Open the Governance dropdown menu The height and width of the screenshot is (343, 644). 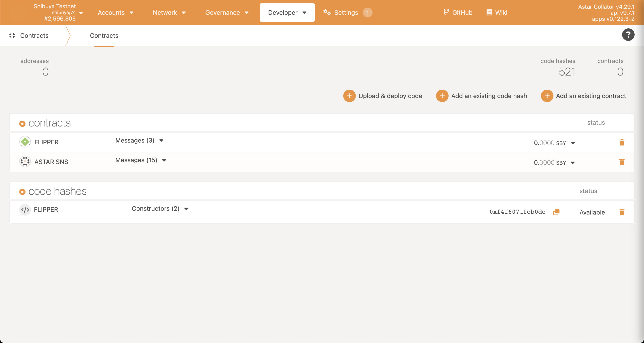tap(227, 13)
